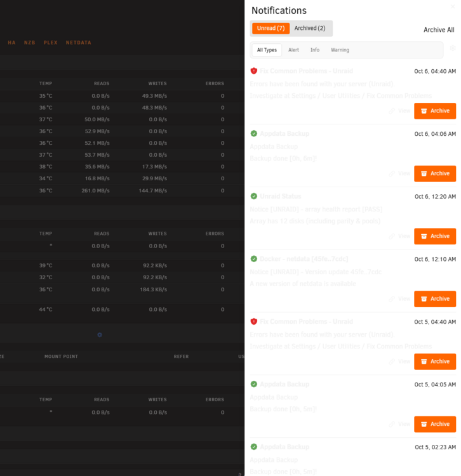The image size is (461, 476).
Task: Click green check icon on Oct 5, 02:23 AM backup
Action: coord(254,447)
